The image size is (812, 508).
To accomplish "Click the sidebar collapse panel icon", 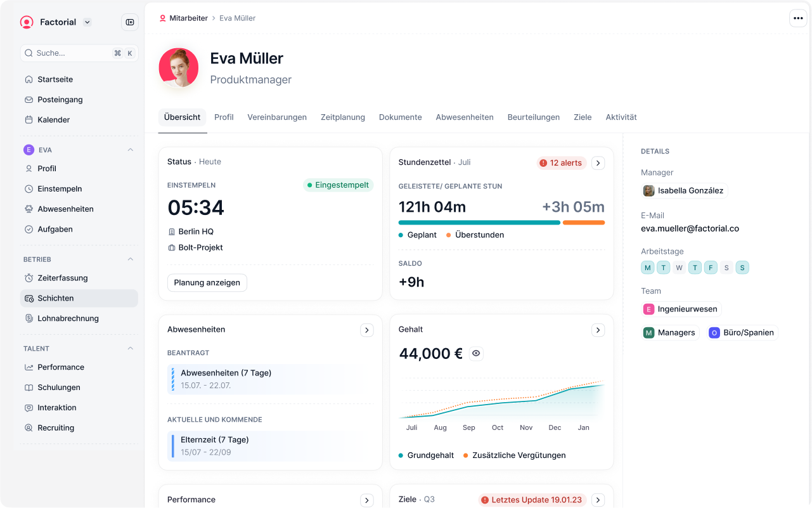I will tap(130, 22).
